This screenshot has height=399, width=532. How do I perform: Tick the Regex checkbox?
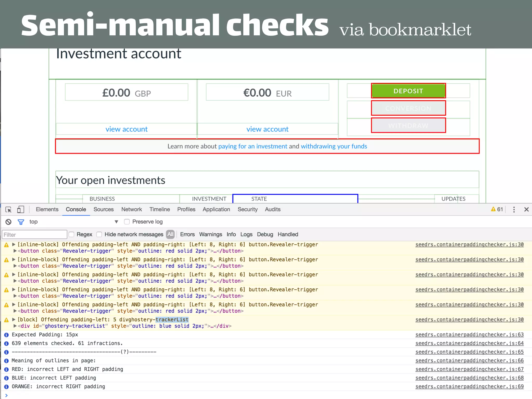(72, 235)
